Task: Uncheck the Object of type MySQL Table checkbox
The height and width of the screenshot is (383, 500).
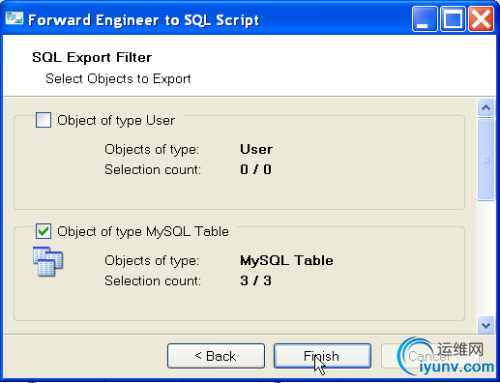Action: [43, 231]
